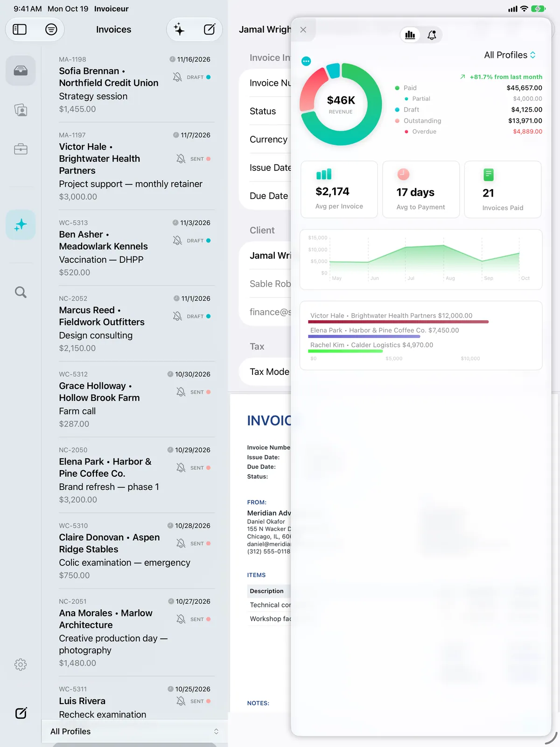The image size is (560, 747).
Task: Toggle reminder bell on Elena Park invoice
Action: pos(181,467)
